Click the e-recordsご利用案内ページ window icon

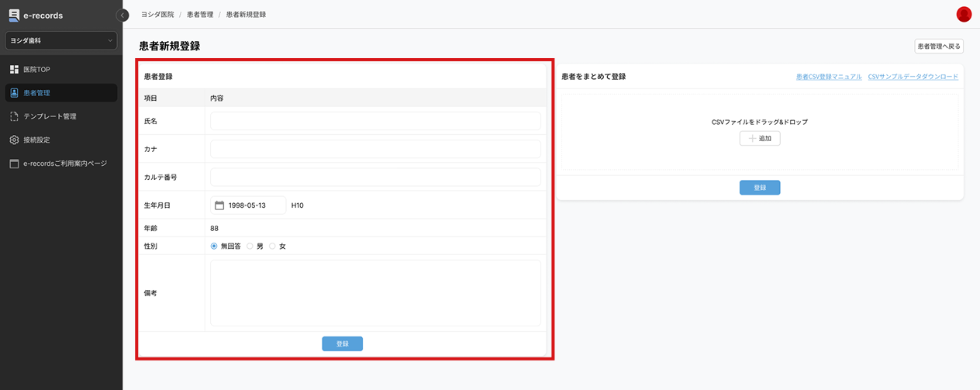pyautogui.click(x=14, y=164)
